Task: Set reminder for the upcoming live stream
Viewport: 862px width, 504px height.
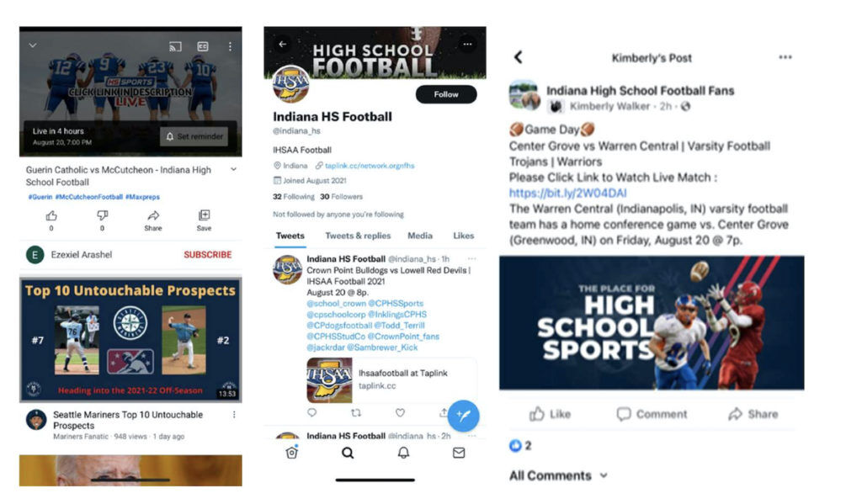Action: [x=194, y=136]
